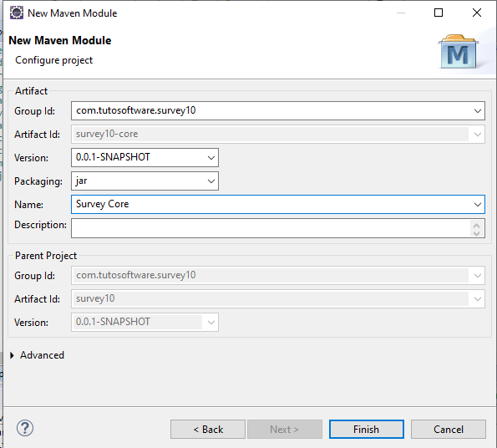Open the Artifact Version dropdown arrow
This screenshot has width=497, height=448.
(x=211, y=158)
